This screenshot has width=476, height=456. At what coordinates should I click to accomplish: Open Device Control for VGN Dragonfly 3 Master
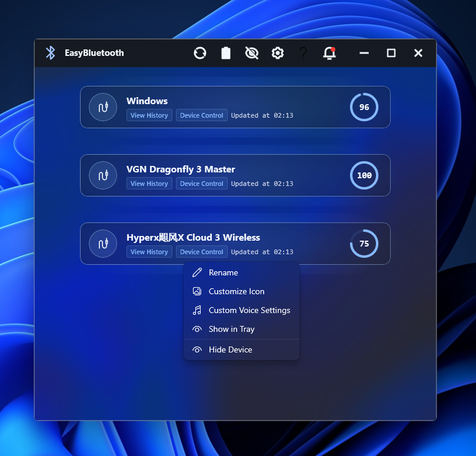tap(202, 184)
